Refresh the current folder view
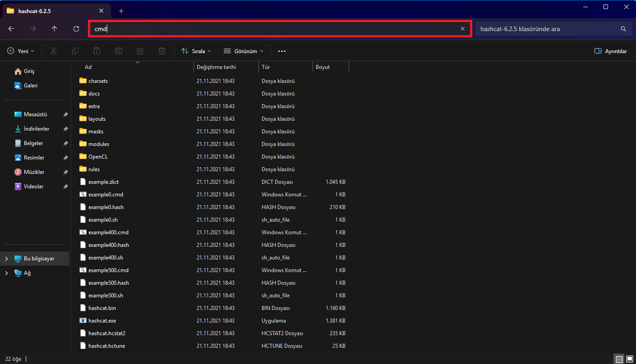The image size is (636, 364). point(76,29)
